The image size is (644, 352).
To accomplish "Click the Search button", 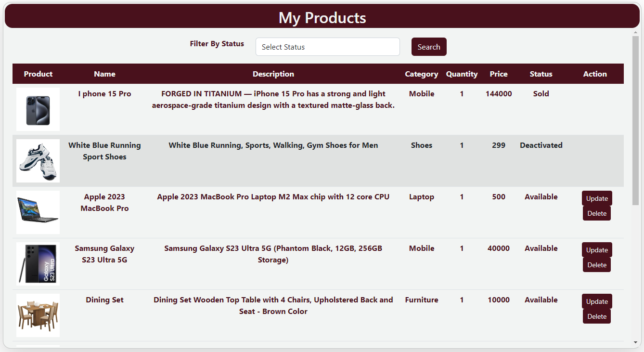I will [429, 47].
